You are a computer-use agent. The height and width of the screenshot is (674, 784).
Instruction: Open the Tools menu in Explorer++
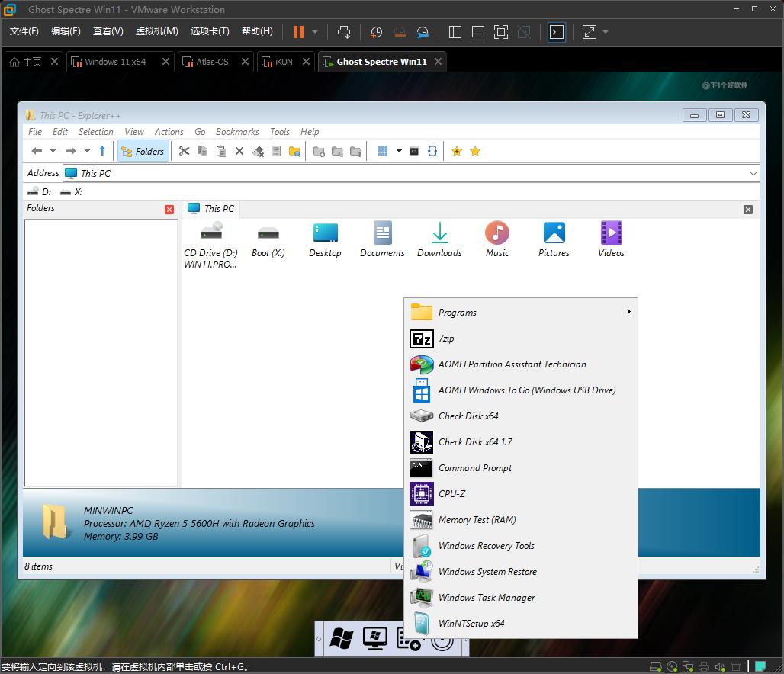point(279,131)
